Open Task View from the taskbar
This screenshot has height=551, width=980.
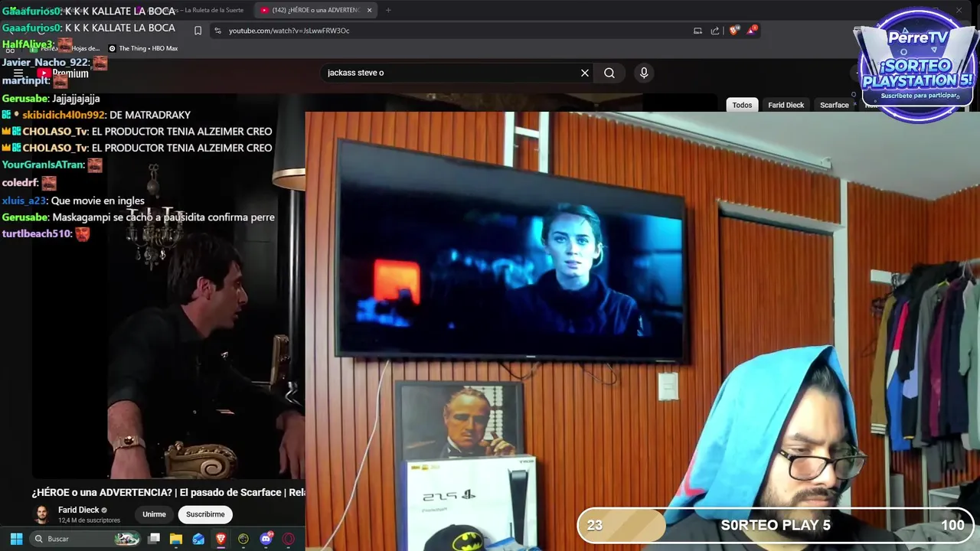[154, 539]
